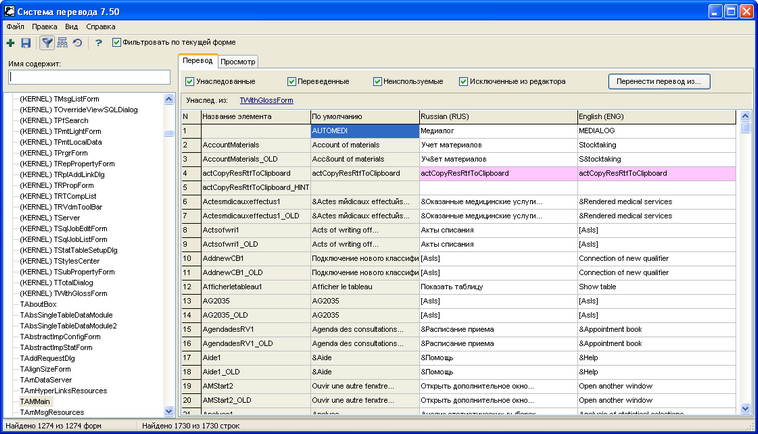Click 'Stocktaking' English cell
758x434 pixels.
(x=656, y=145)
